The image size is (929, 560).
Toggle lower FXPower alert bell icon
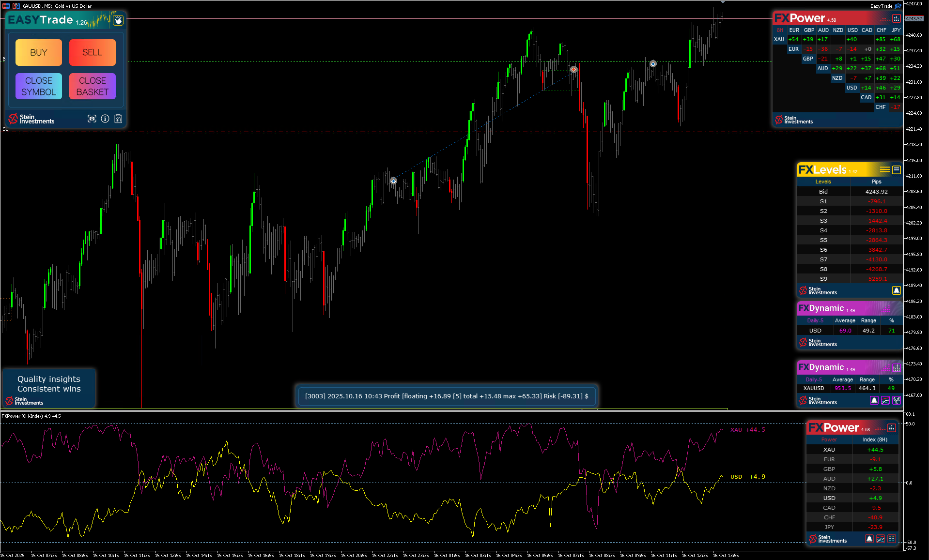click(x=869, y=539)
